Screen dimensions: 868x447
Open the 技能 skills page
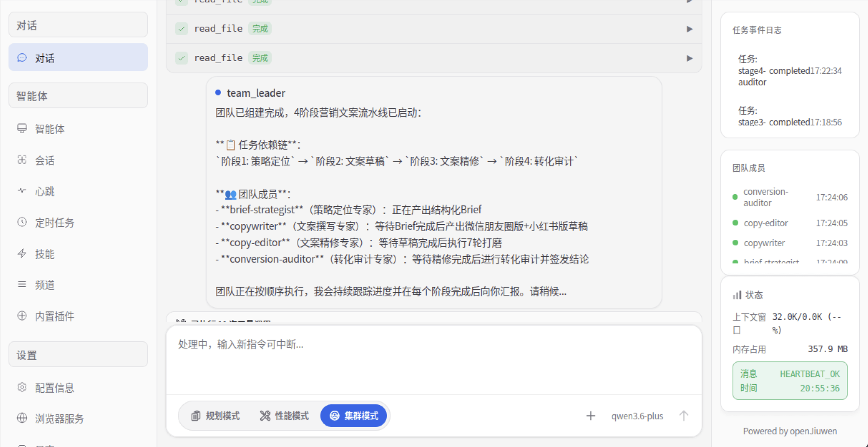[x=78, y=254]
